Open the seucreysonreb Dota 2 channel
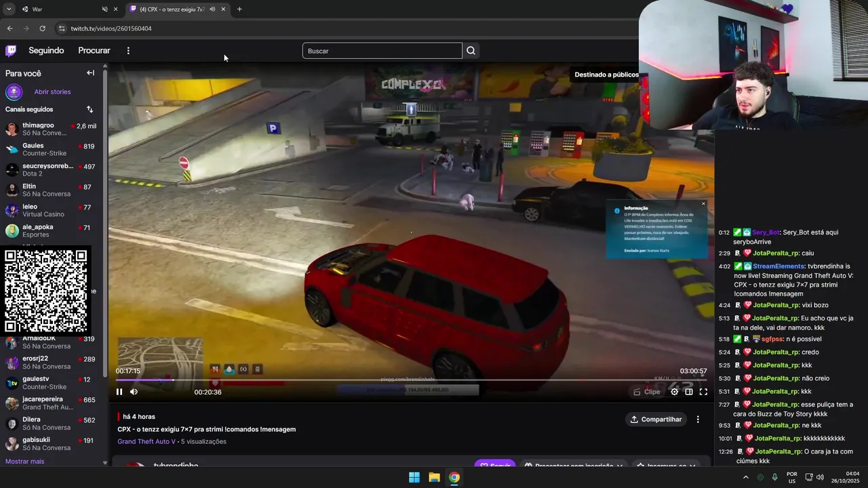Image resolution: width=868 pixels, height=488 pixels. 52,170
